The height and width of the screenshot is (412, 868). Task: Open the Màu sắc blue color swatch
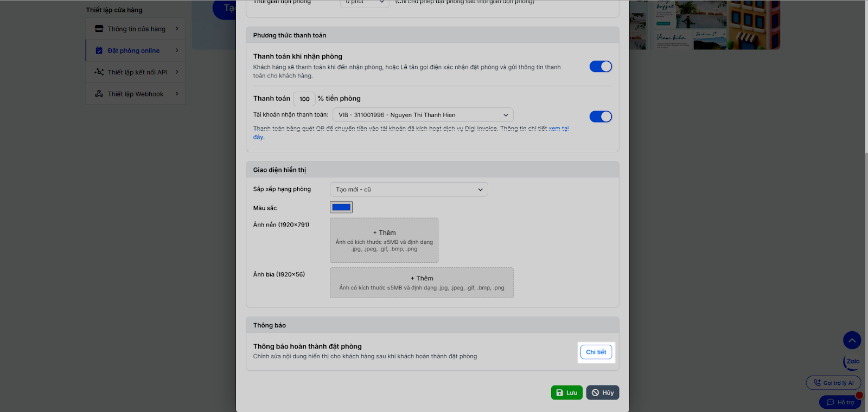(341, 207)
